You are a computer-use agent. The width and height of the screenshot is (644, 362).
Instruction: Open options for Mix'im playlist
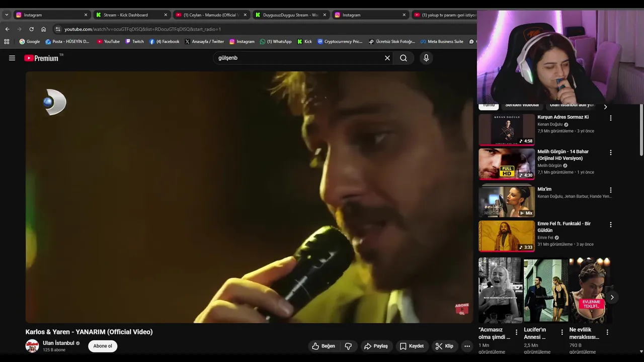pyautogui.click(x=611, y=191)
